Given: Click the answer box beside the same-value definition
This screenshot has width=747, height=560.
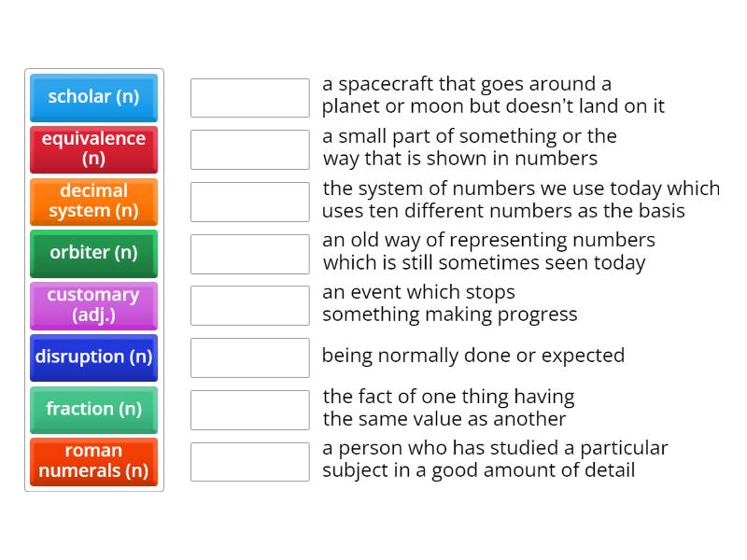Looking at the screenshot, I should [x=248, y=409].
